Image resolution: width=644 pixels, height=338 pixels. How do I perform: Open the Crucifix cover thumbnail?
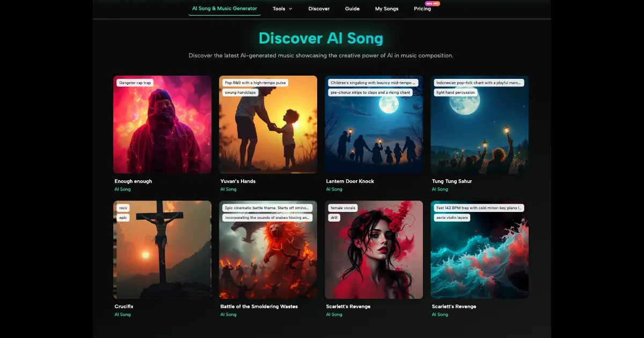tap(162, 249)
